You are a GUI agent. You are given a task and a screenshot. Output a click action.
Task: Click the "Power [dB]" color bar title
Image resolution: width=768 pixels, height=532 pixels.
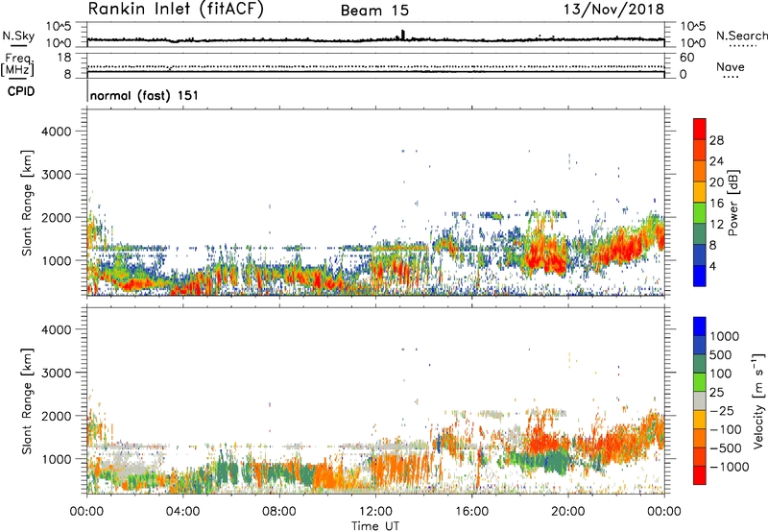(732, 203)
